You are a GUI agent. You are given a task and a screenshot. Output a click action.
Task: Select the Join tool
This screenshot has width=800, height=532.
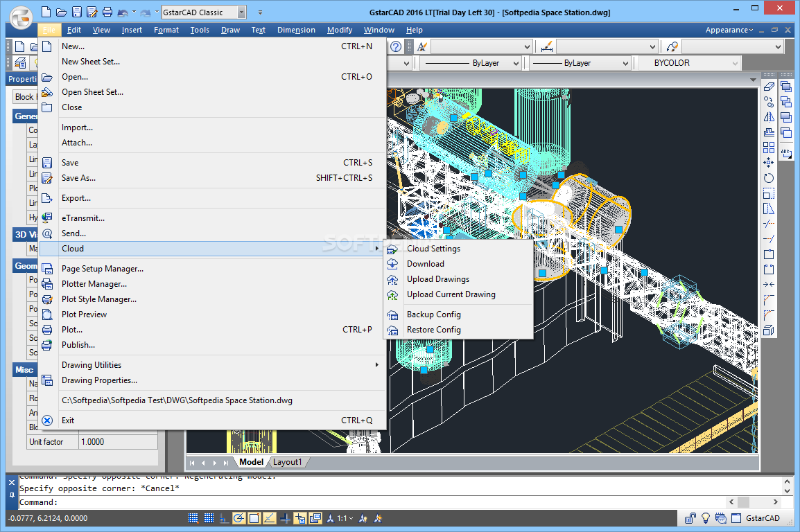tap(769, 284)
